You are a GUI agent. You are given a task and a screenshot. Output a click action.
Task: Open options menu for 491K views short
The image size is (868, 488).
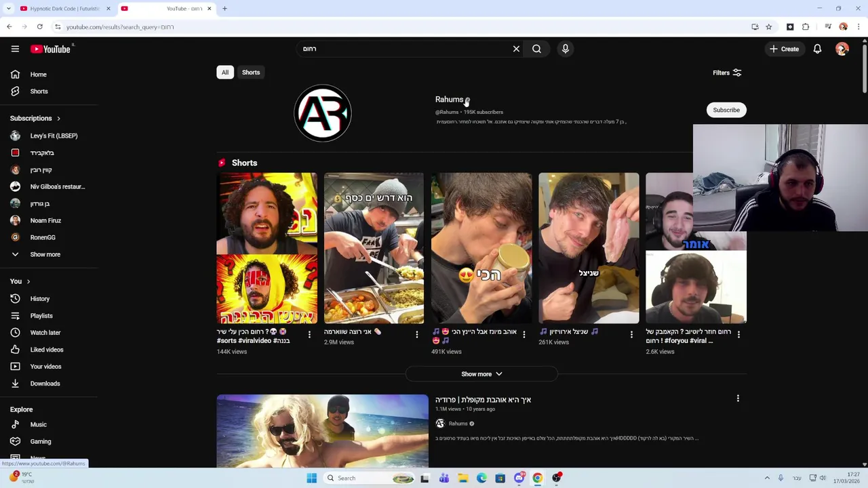coord(524,335)
